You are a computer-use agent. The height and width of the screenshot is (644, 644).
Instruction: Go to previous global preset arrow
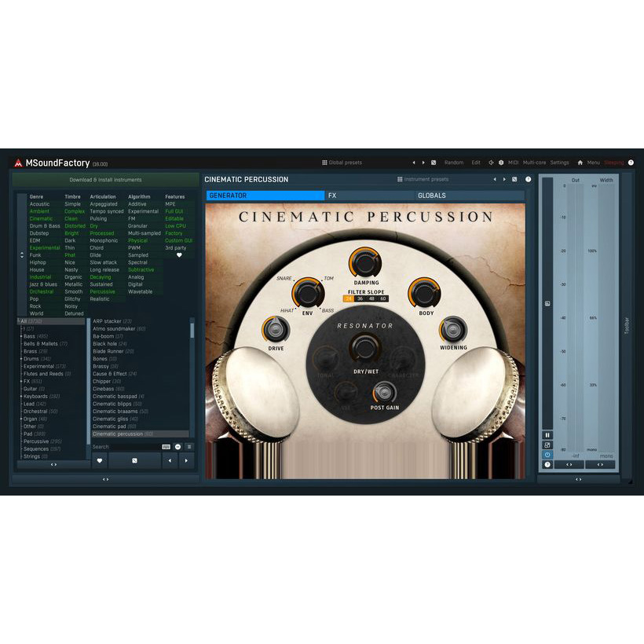414,163
